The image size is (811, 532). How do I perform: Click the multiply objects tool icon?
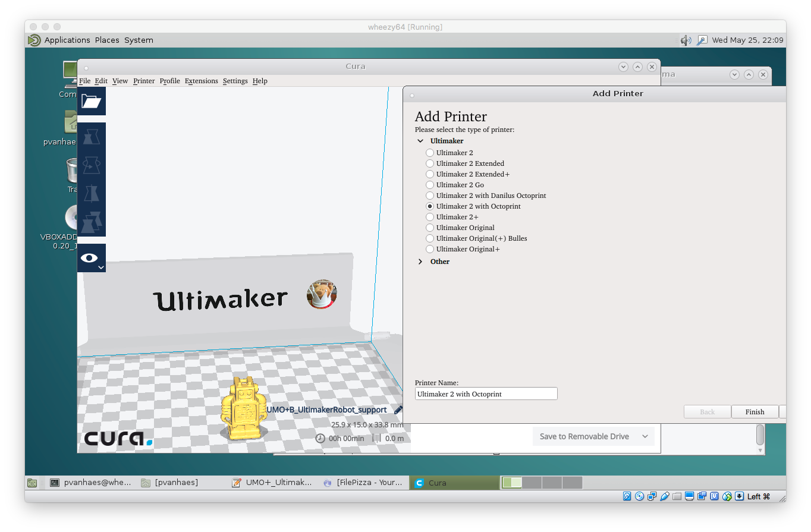pos(92,222)
